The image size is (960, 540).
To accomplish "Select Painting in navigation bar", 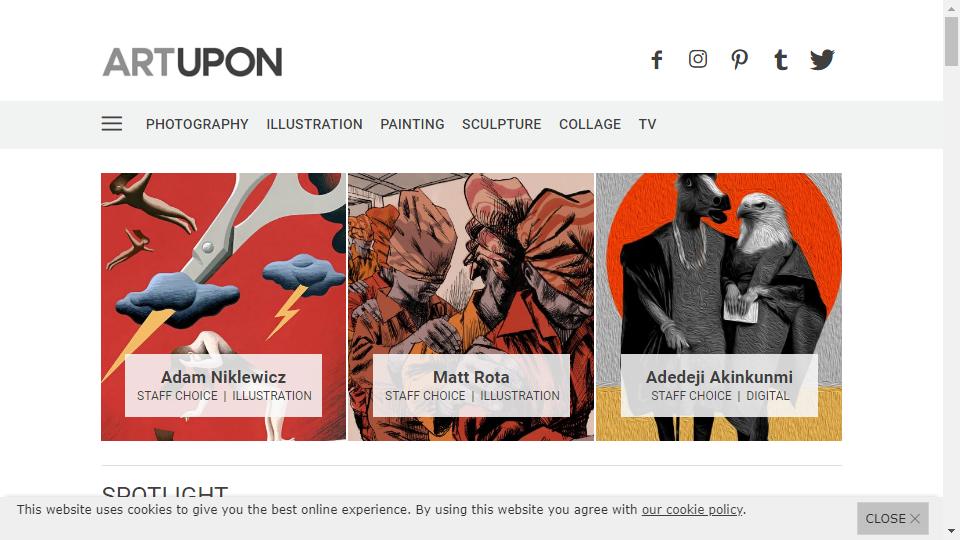I will [x=412, y=124].
